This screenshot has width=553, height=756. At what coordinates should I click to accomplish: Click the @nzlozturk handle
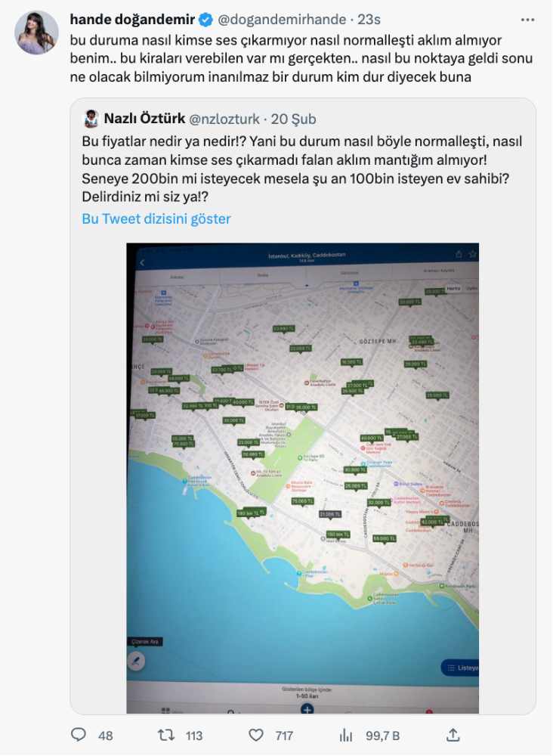click(x=224, y=119)
